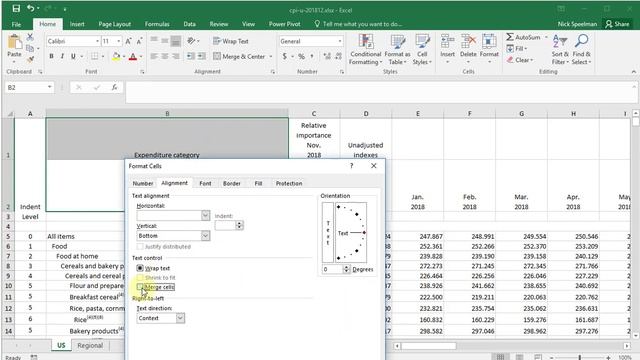This screenshot has width=640, height=360.
Task: Open Find & Select menu
Action: [581, 49]
